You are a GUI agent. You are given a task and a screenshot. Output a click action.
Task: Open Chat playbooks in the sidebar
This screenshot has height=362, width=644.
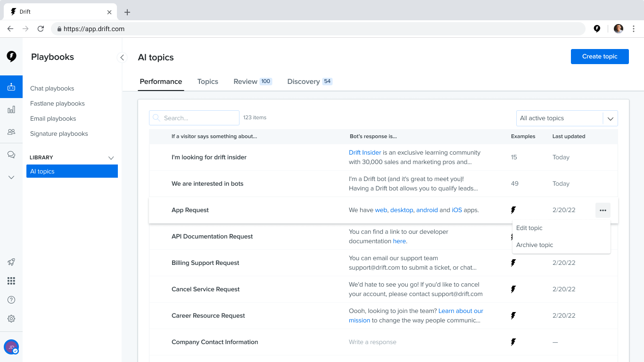click(x=52, y=89)
